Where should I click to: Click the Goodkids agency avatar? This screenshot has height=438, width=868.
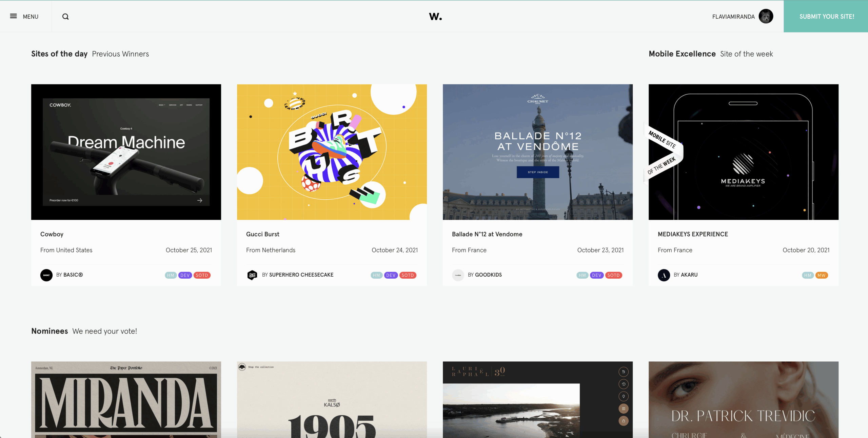coord(458,275)
